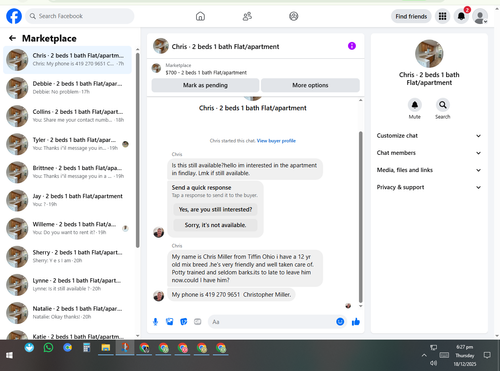This screenshot has width=500, height=371.
Task: Open Jay's conversation in the list
Action: pyautogui.click(x=68, y=200)
